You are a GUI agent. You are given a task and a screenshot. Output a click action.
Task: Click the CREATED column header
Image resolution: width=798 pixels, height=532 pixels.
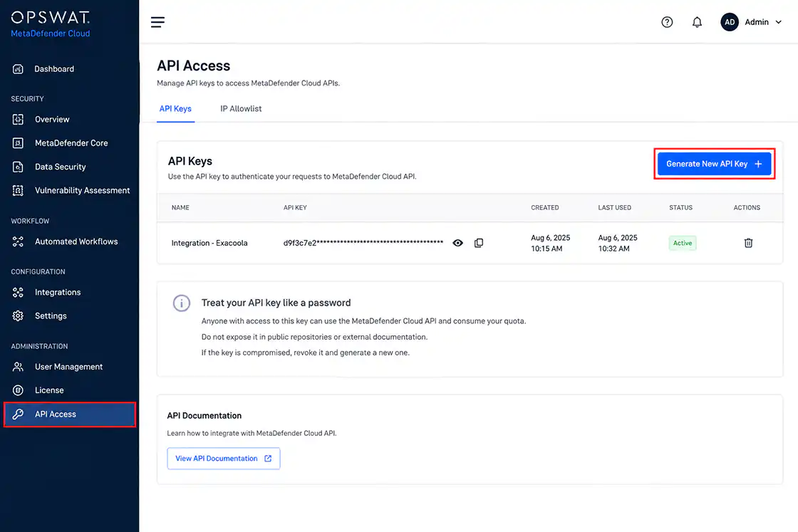click(x=544, y=207)
